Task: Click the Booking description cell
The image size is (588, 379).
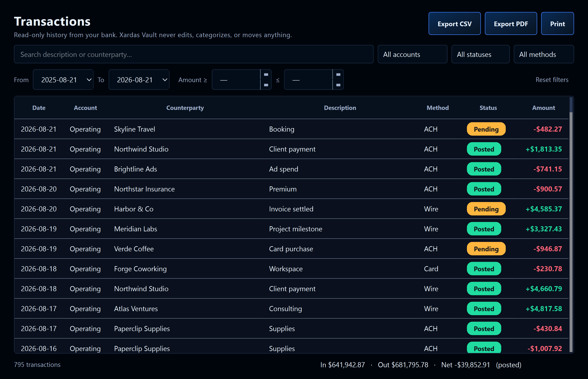Action: [x=340, y=129]
